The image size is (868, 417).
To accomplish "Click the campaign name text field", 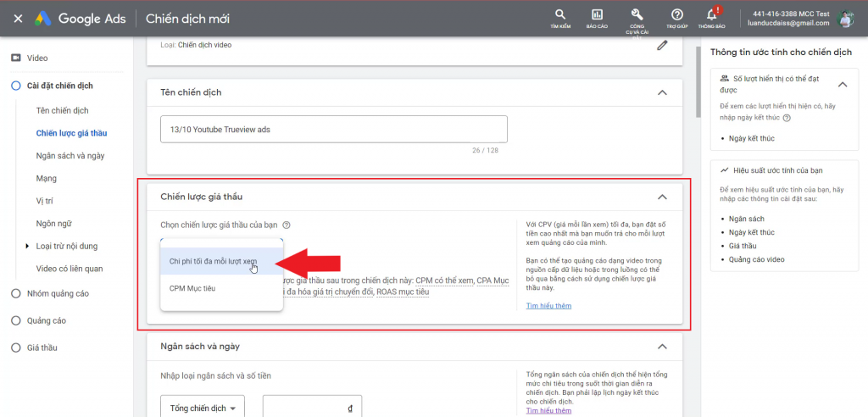I will point(333,129).
